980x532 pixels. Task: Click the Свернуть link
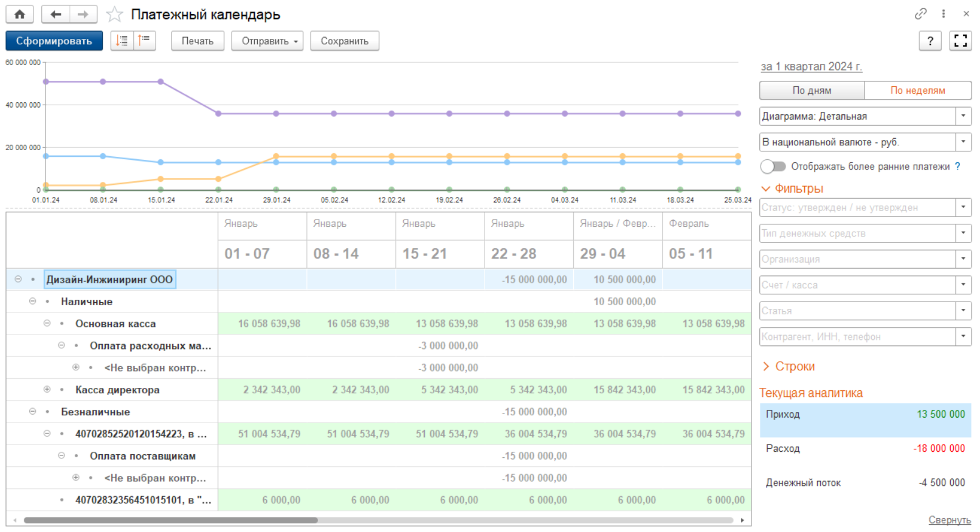[949, 520]
